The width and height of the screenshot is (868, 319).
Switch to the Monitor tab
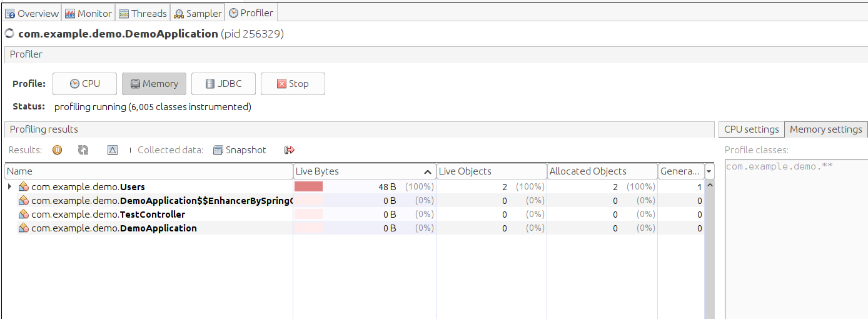pyautogui.click(x=89, y=13)
